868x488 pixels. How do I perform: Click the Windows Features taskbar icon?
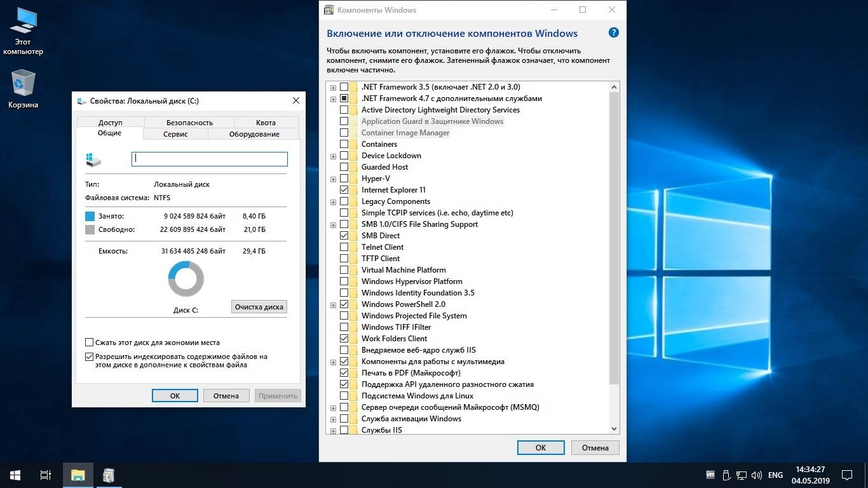[109, 475]
